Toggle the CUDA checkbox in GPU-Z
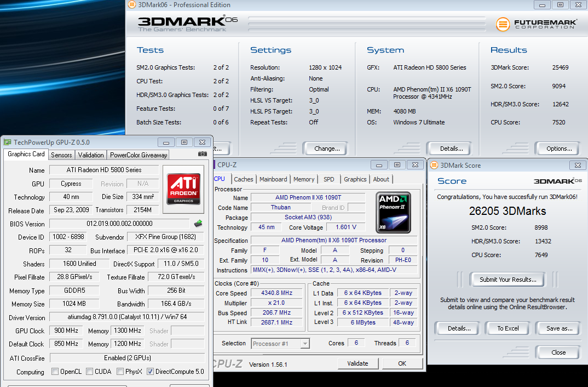Image resolution: width=588 pixels, height=387 pixels. pyautogui.click(x=90, y=372)
